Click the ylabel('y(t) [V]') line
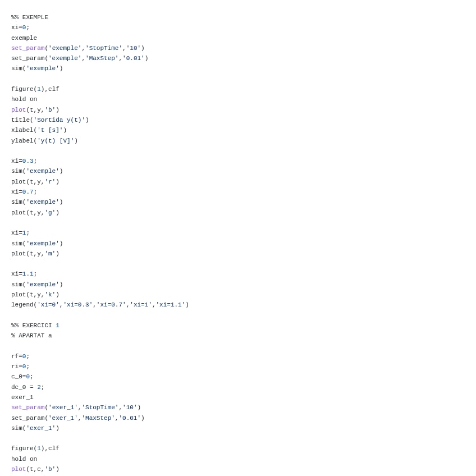The height and width of the screenshot is (476, 476). (x=44, y=141)
